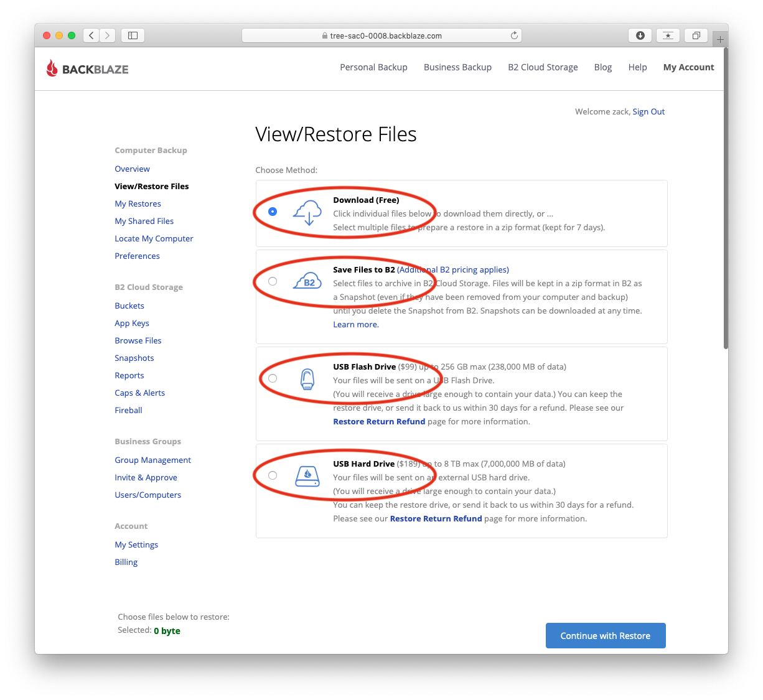The image size is (763, 700).
Task: Open My Restores in sidebar
Action: click(138, 203)
